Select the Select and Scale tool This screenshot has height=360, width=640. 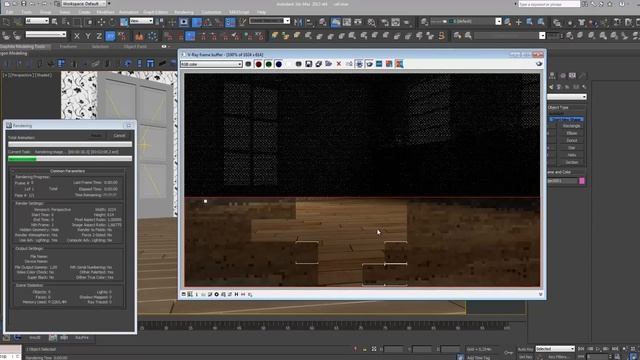pyautogui.click(x=124, y=22)
